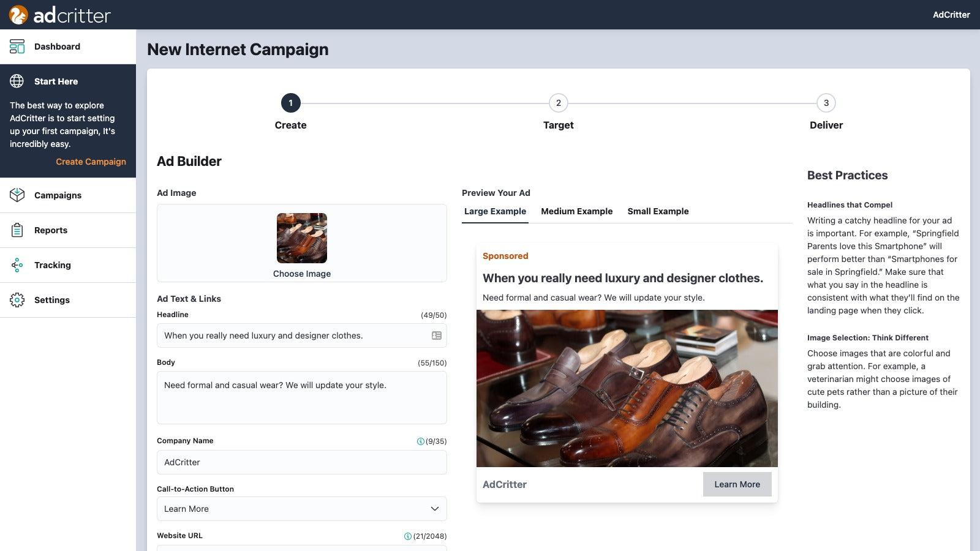Viewport: 980px width, 551px height.
Task: Select the Tracking icon in the sidebar
Action: pyautogui.click(x=17, y=264)
